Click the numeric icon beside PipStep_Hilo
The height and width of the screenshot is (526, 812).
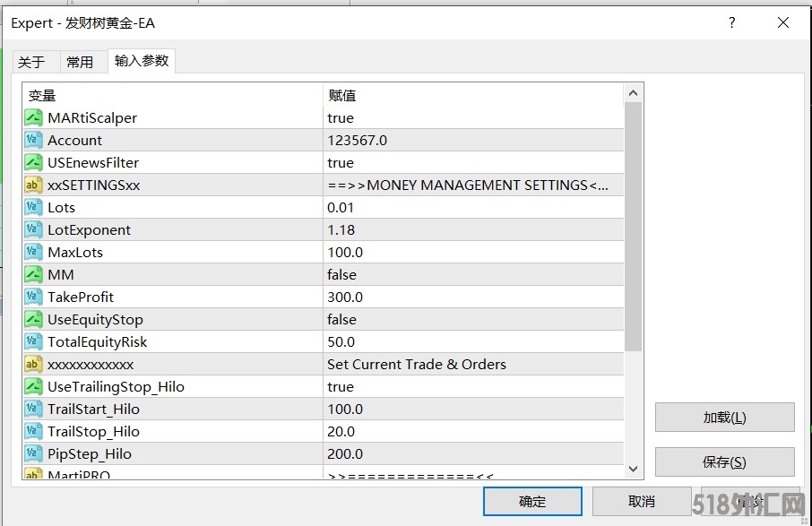(x=33, y=453)
